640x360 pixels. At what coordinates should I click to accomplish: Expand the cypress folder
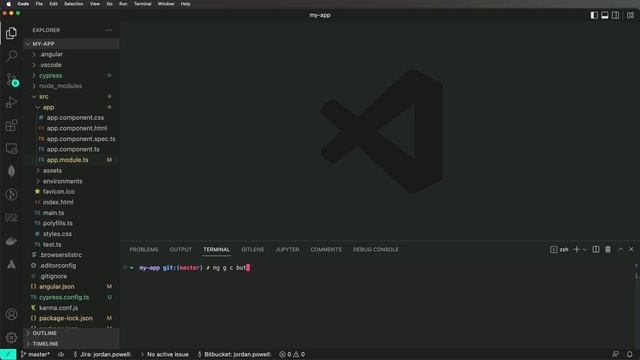click(x=71, y=76)
